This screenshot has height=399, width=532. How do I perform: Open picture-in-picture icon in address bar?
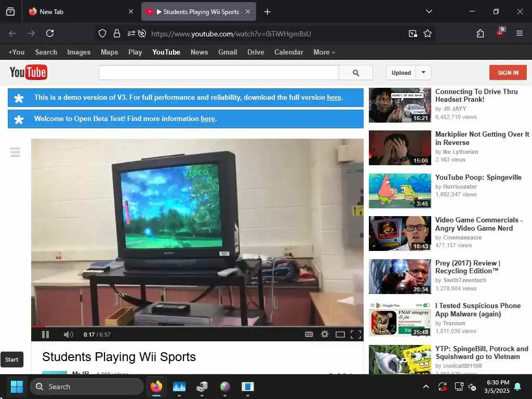[x=413, y=33]
